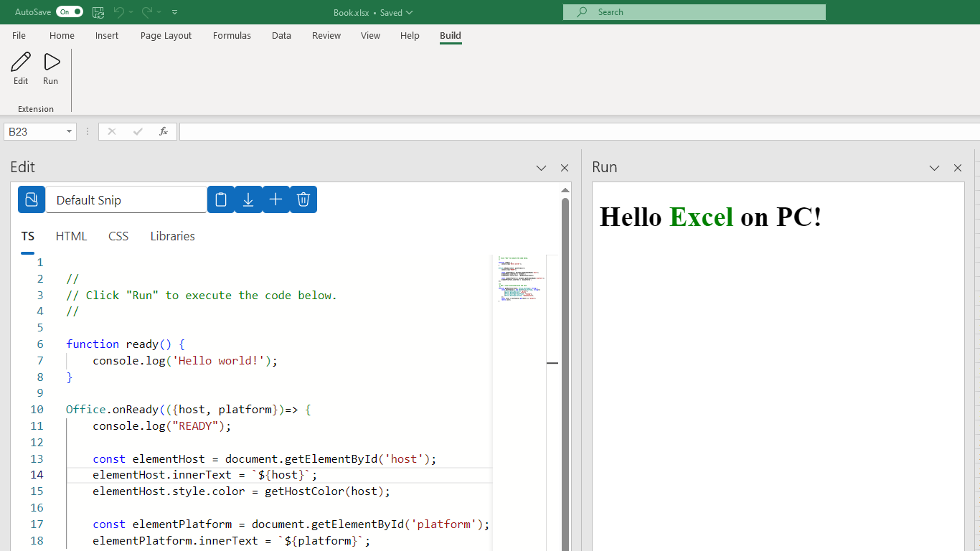Expand the Name Box dropdown arrow
The image size is (980, 551).
pyautogui.click(x=70, y=131)
